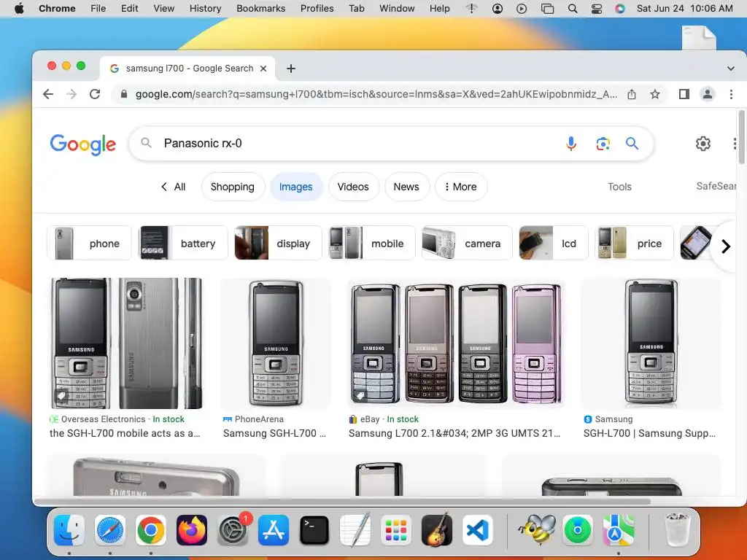
Task: Filter images by phone chip
Action: point(89,244)
